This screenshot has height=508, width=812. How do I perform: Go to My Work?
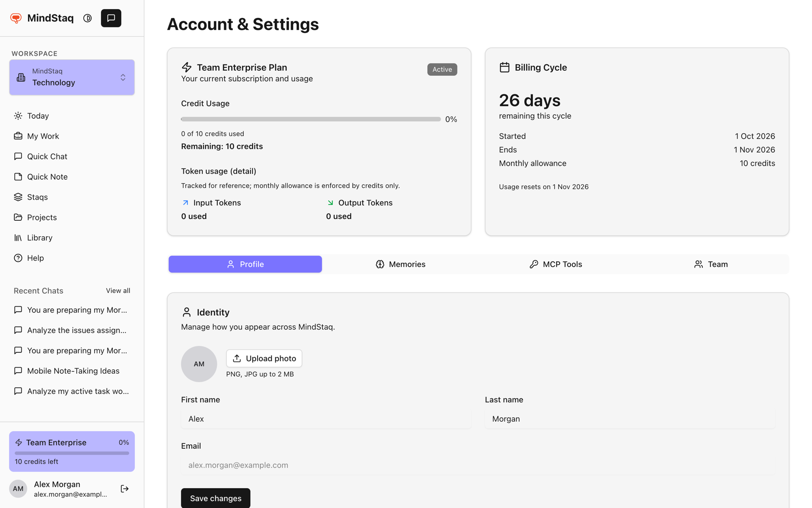72,136
